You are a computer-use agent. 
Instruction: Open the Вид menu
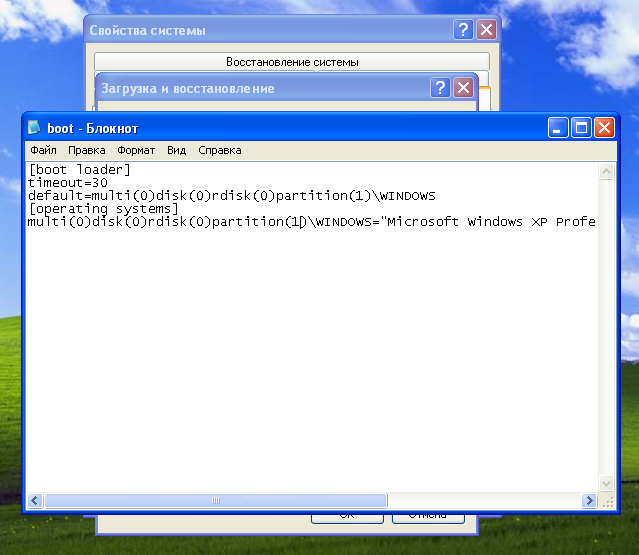click(176, 150)
